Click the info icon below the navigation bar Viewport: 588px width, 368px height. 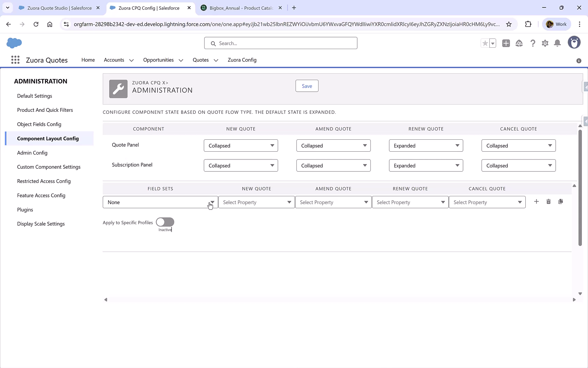click(579, 61)
